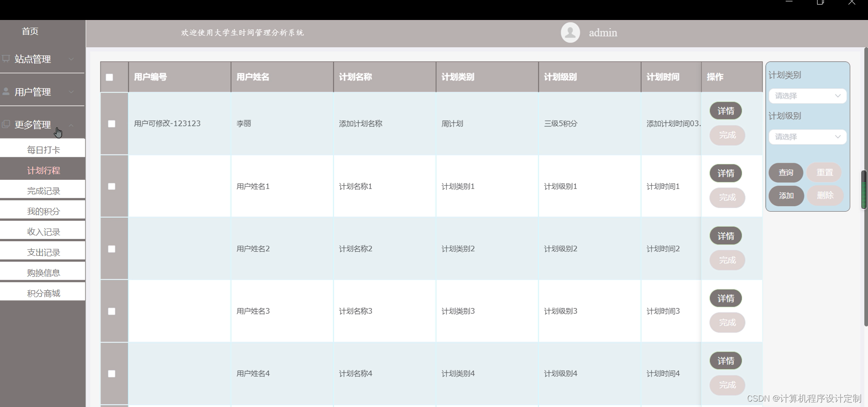Image resolution: width=868 pixels, height=407 pixels.
Task: Check the row for 用户姓名1
Action: click(111, 186)
